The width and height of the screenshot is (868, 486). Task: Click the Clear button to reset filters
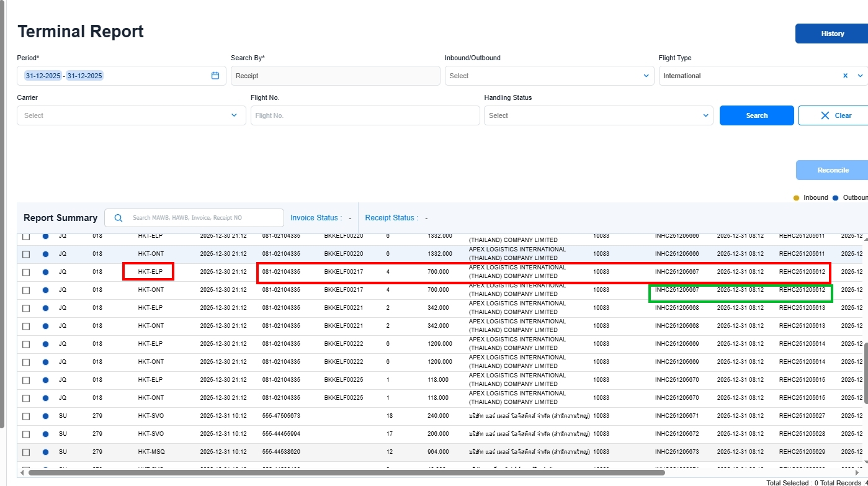[834, 115]
